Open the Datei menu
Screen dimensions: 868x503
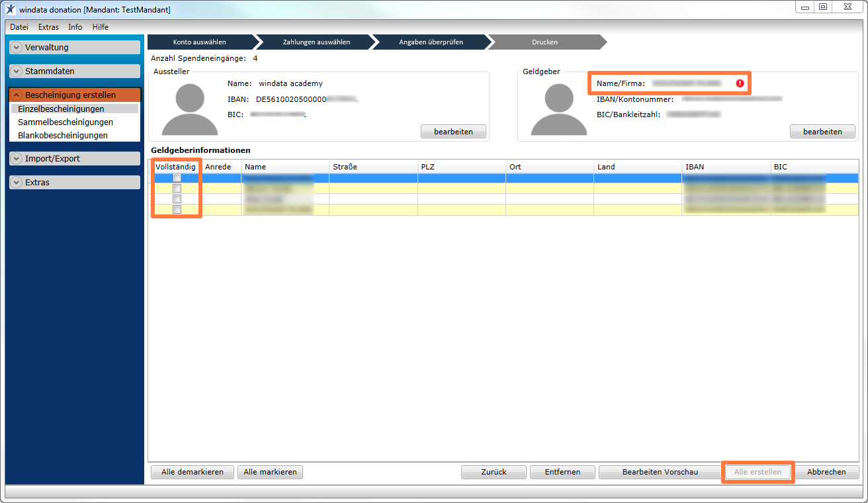tap(19, 27)
